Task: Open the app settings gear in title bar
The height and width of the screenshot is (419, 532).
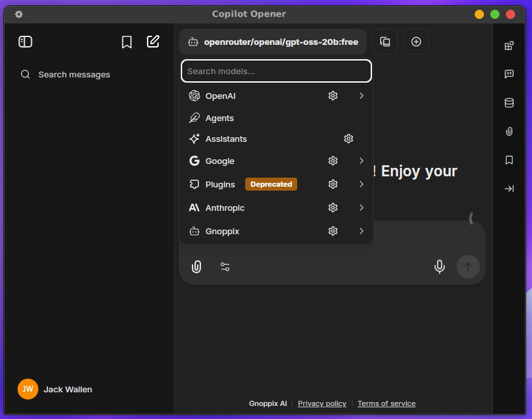Action: 19,14
